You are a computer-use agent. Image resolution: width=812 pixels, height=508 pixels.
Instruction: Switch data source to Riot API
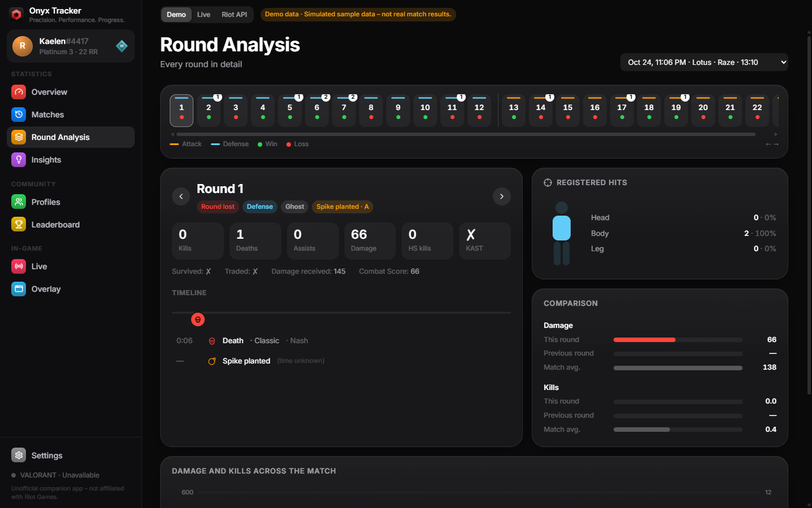coord(234,15)
